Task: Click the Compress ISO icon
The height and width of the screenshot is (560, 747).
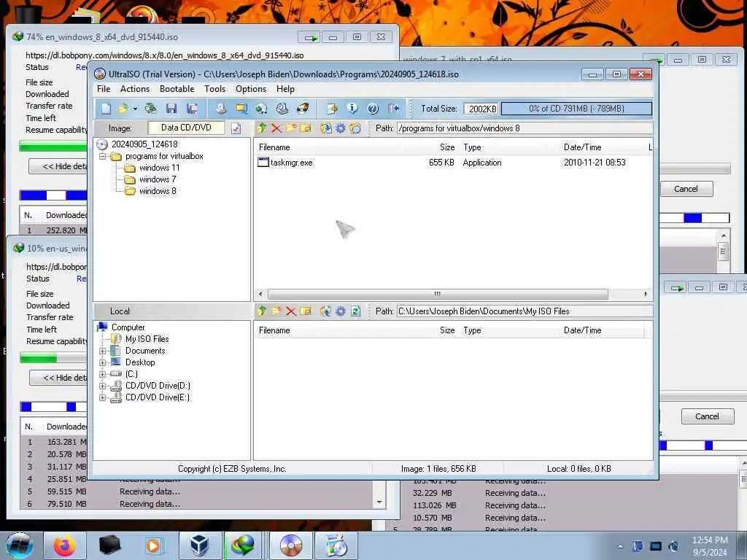Action: click(x=262, y=109)
